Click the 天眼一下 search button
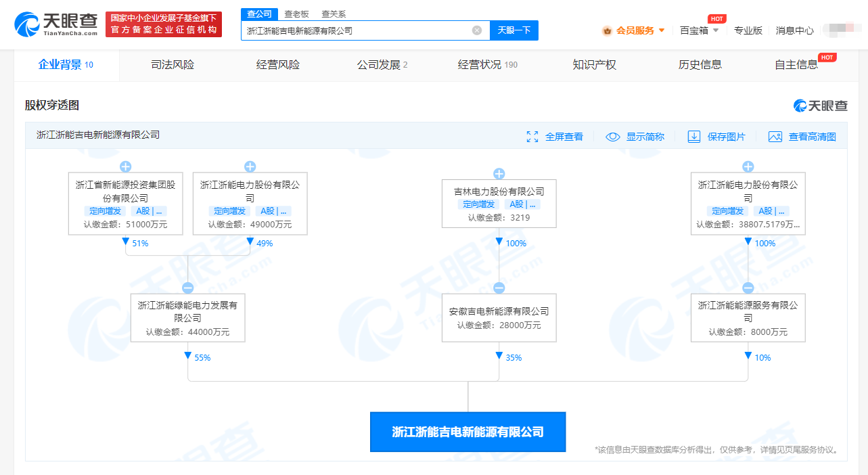 514,30
